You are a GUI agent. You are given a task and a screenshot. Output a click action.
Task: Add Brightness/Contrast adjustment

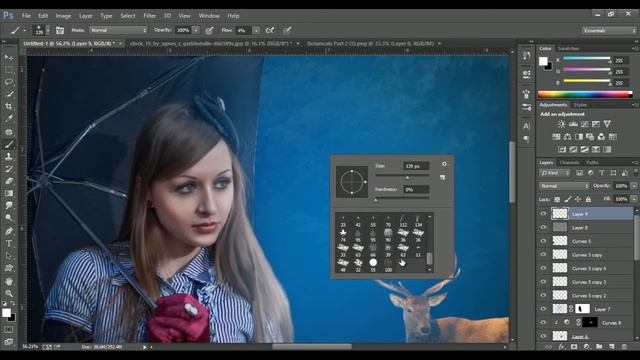562,124
